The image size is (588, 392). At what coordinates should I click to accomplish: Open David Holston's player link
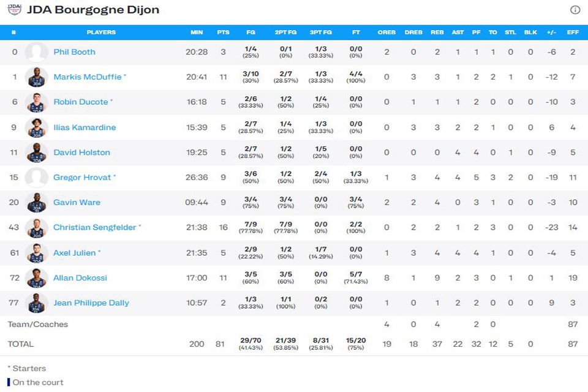pos(81,153)
